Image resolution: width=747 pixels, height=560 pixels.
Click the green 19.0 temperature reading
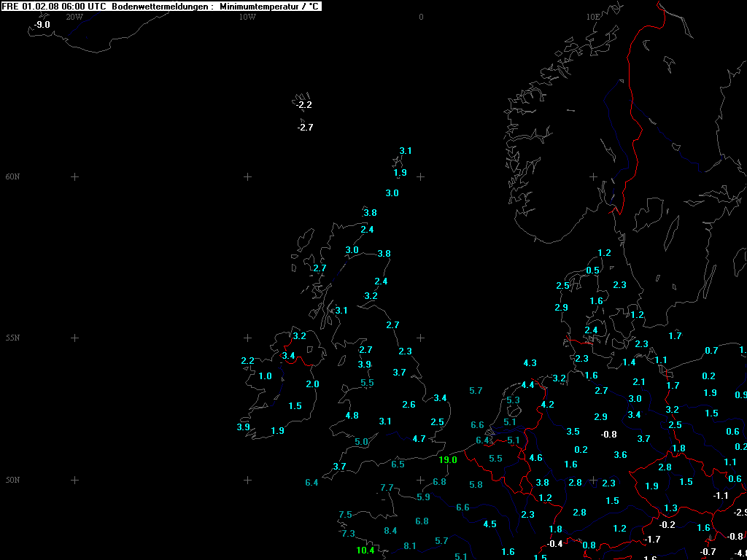(448, 460)
